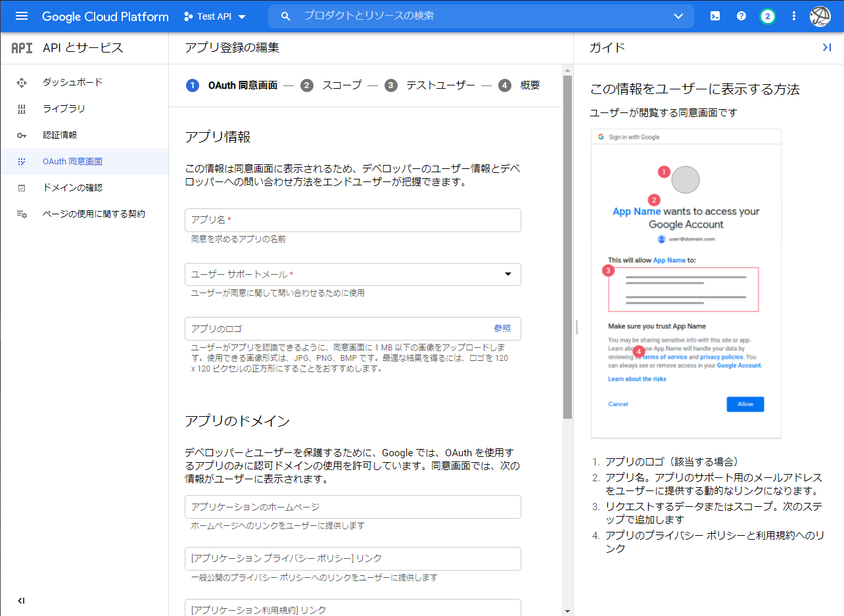844x616 pixels.
Task: Open the three-dot settings menu
Action: click(794, 16)
